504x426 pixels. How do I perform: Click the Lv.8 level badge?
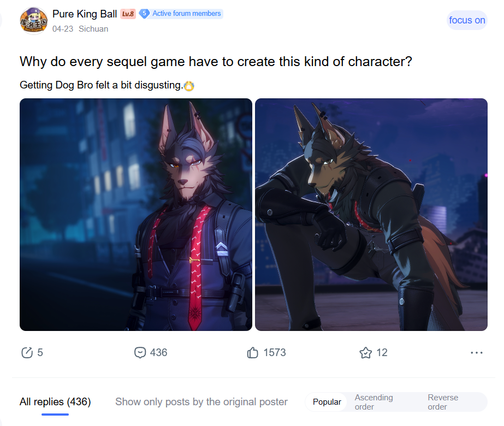[x=128, y=14]
